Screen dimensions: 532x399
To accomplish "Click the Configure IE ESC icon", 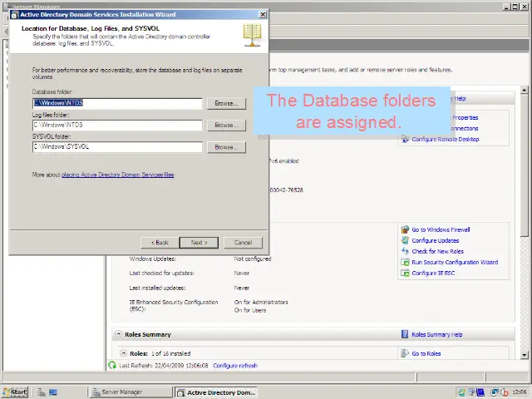I will coord(405,273).
